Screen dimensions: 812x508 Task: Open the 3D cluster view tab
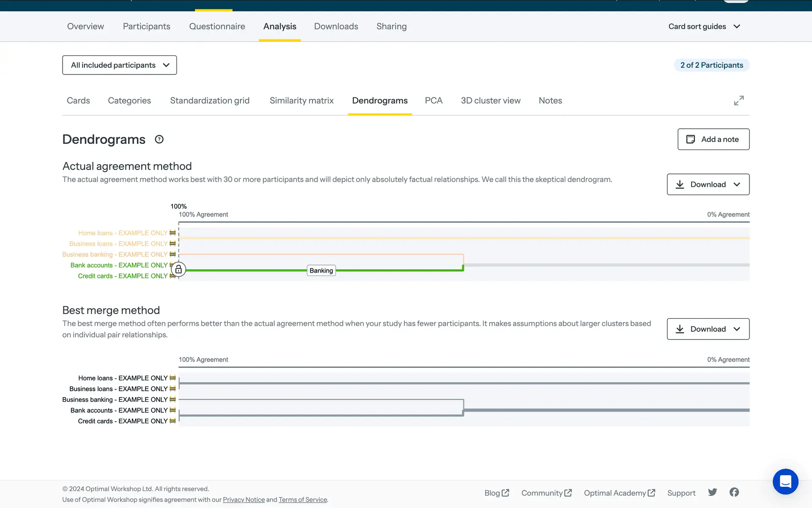click(491, 101)
